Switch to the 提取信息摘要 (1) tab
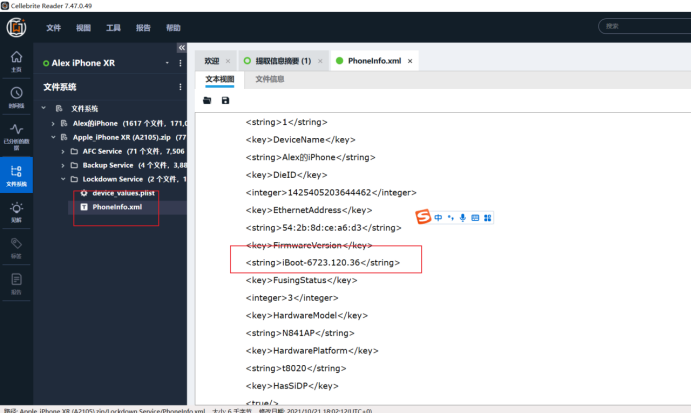 (283, 61)
